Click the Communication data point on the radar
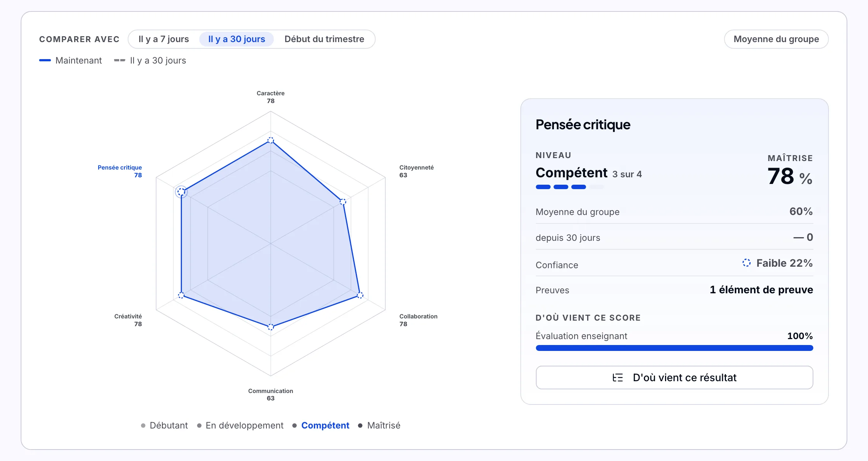 pos(271,327)
